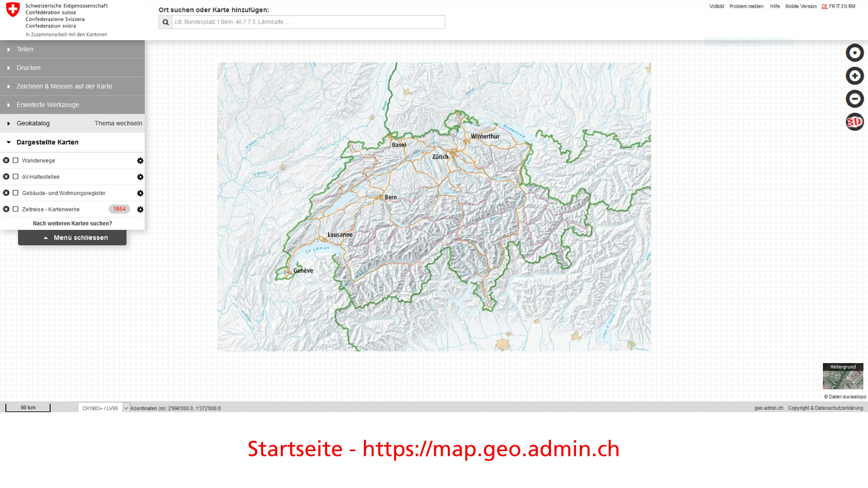The width and height of the screenshot is (868, 488).
Task: Zoom in with the plus button
Action: [855, 76]
